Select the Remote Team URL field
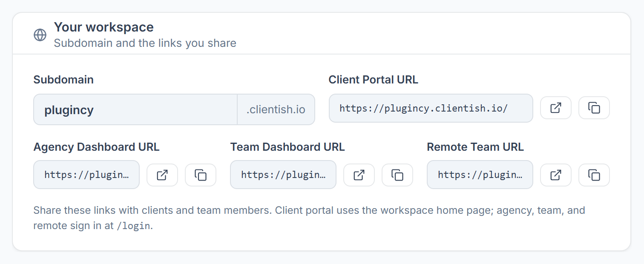644x264 pixels. tap(480, 175)
